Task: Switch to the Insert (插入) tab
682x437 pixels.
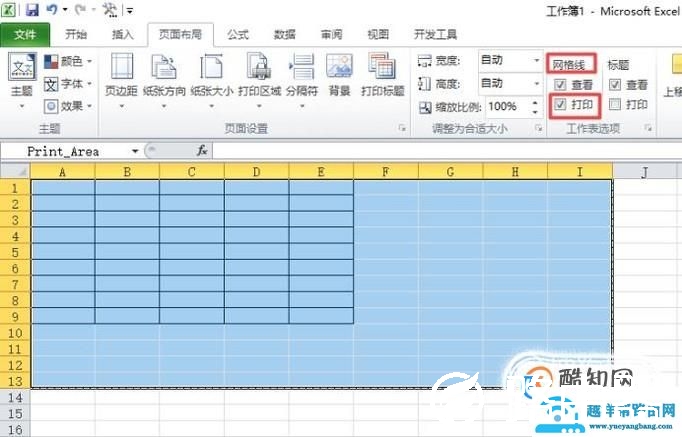Action: [x=122, y=34]
